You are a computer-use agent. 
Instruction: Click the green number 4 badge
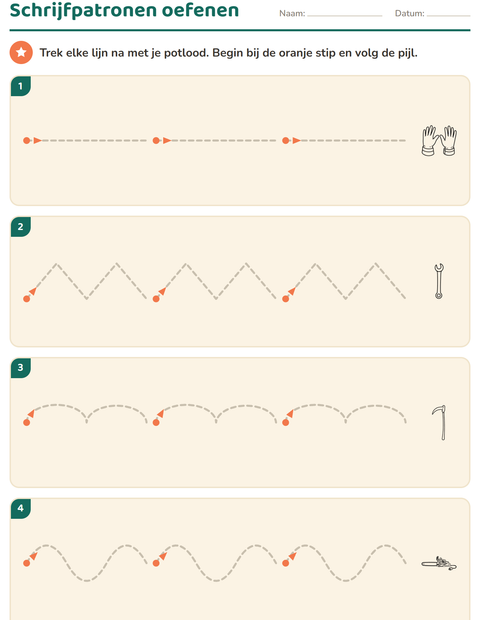pos(21,508)
